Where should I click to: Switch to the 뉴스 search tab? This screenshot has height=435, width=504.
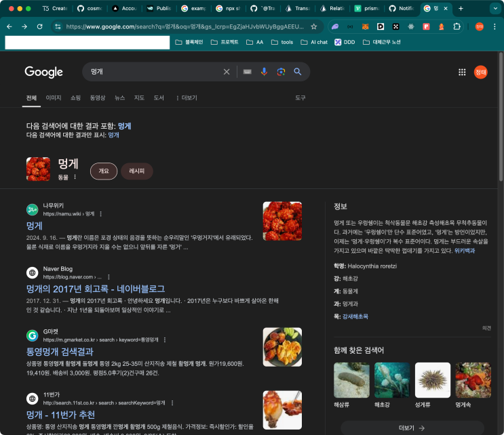119,98
